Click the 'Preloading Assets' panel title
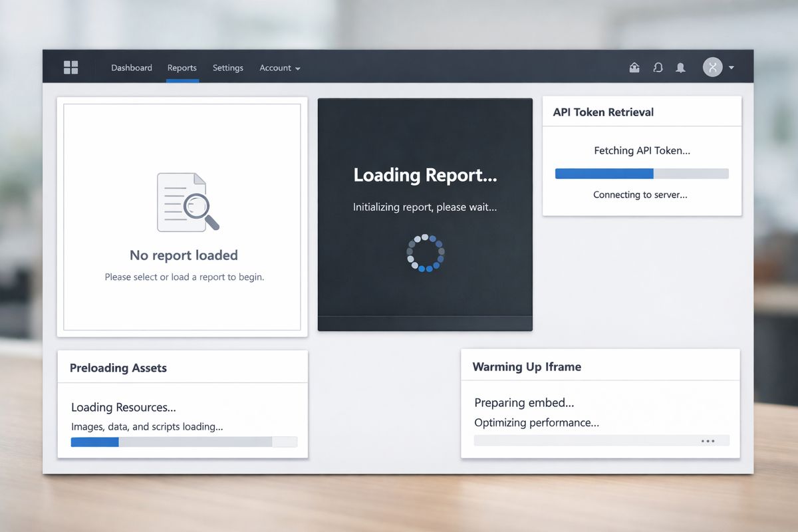798x532 pixels. coord(118,368)
